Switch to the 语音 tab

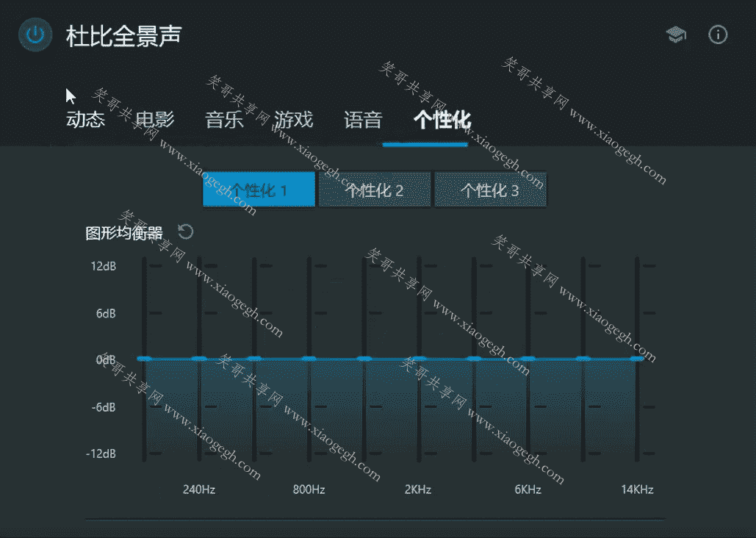pos(363,119)
